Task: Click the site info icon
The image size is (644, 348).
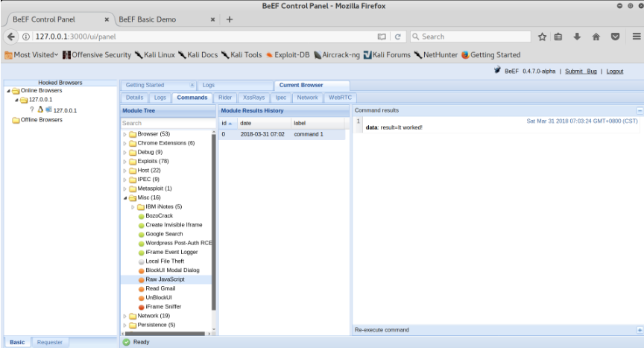Action: (26, 37)
